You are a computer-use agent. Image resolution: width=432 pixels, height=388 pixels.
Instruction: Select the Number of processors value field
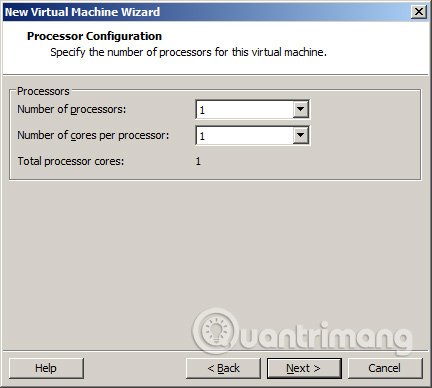(x=244, y=109)
